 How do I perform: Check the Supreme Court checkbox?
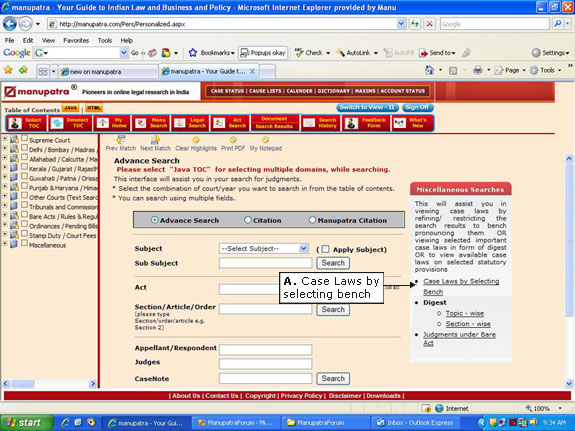pos(25,138)
